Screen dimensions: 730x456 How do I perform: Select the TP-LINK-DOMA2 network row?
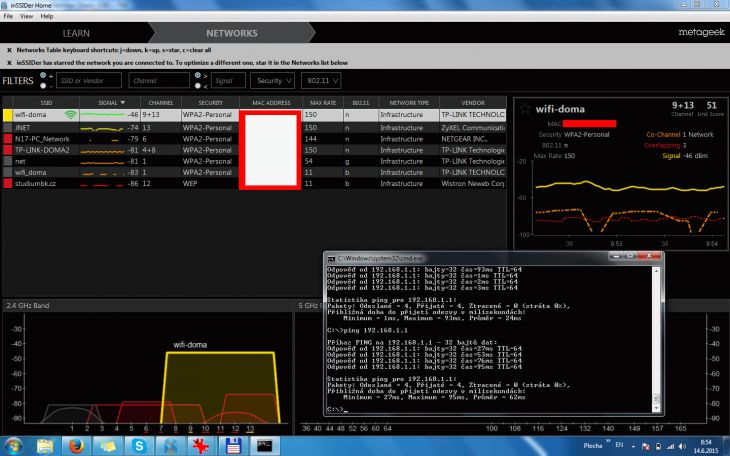click(x=254, y=150)
